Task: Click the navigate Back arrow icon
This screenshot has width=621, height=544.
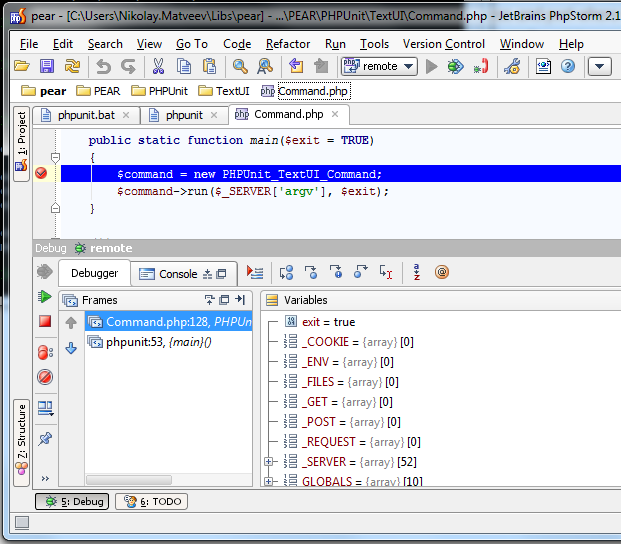Action: pyautogui.click(x=296, y=66)
